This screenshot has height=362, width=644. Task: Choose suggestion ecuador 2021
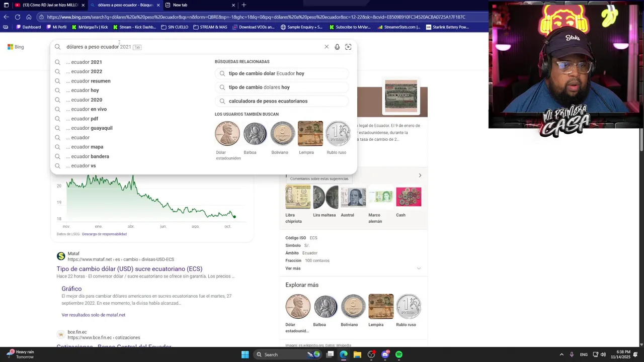point(84,62)
